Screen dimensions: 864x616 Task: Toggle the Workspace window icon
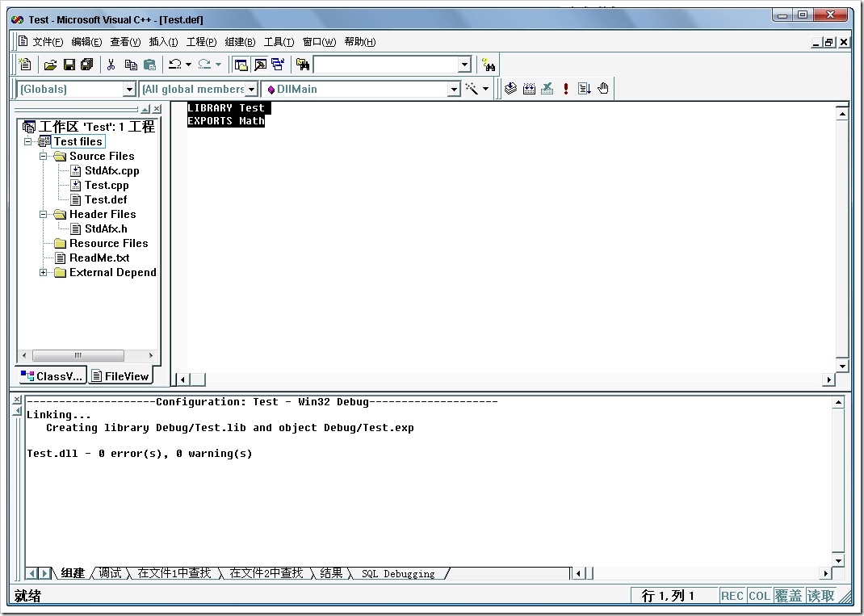point(241,65)
